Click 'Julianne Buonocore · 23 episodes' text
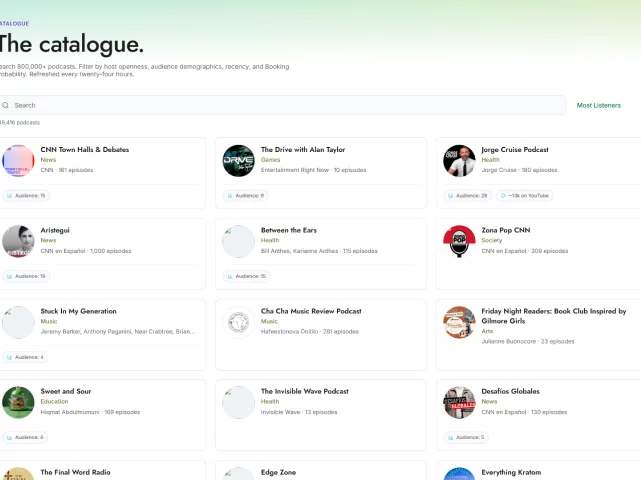This screenshot has width=641, height=480. [528, 341]
